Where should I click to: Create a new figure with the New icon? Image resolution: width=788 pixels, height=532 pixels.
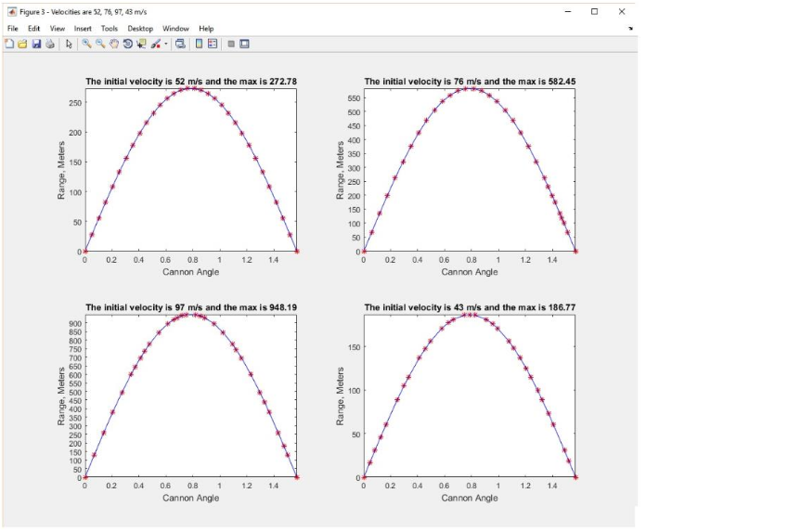pyautogui.click(x=9, y=44)
